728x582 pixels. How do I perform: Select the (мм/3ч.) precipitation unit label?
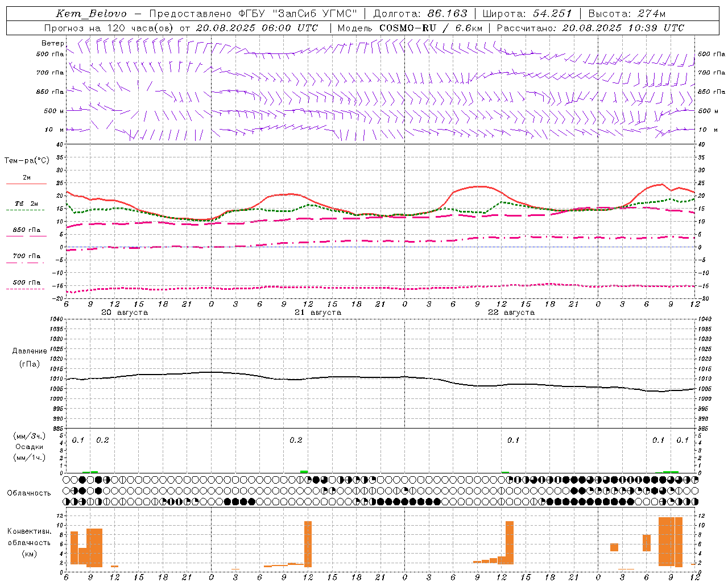[30, 436]
